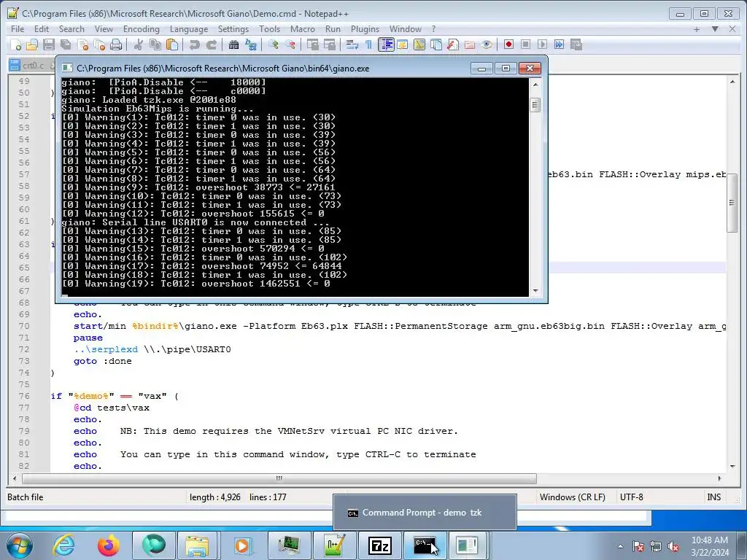
Task: Switch to Command Prompt taskbar button
Action: click(x=425, y=545)
